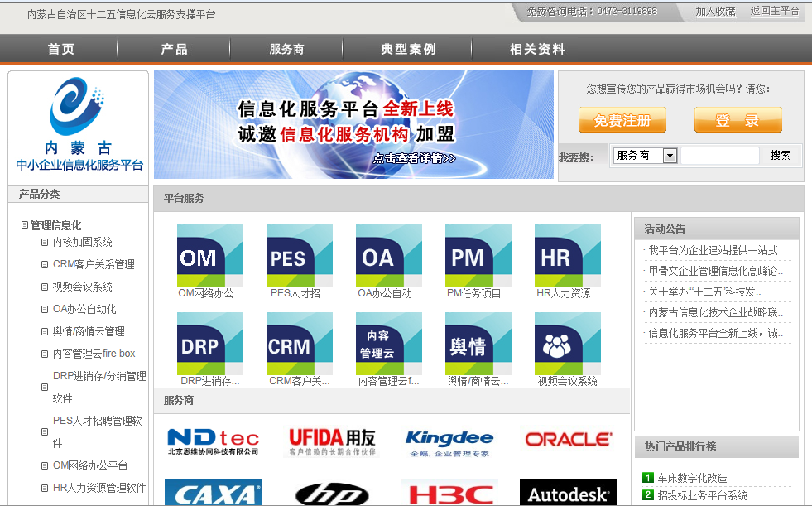Click the Oracle vendor logo
Image resolution: width=812 pixels, height=506 pixels.
tap(568, 439)
